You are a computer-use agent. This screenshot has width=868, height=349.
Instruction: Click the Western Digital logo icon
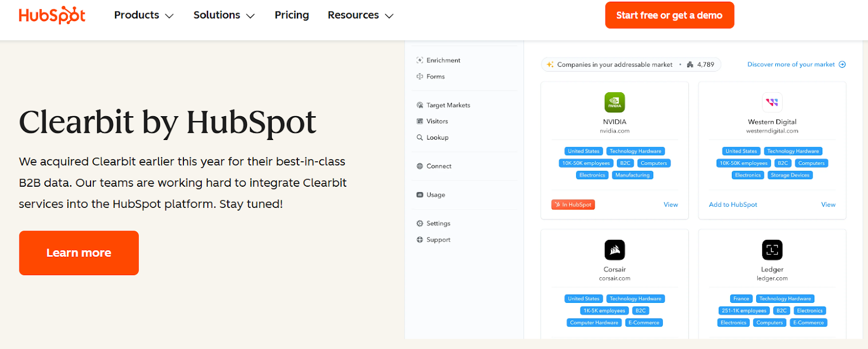tap(772, 103)
